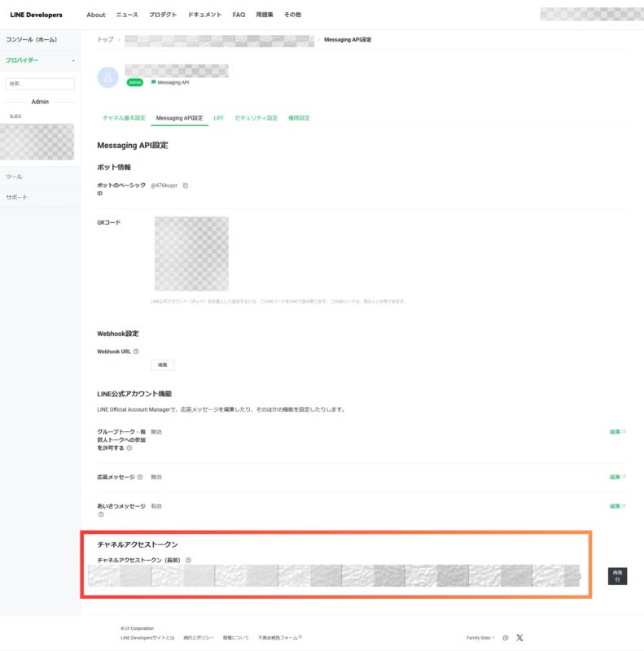Click the provider search input field
The width and height of the screenshot is (644, 651).
click(40, 84)
